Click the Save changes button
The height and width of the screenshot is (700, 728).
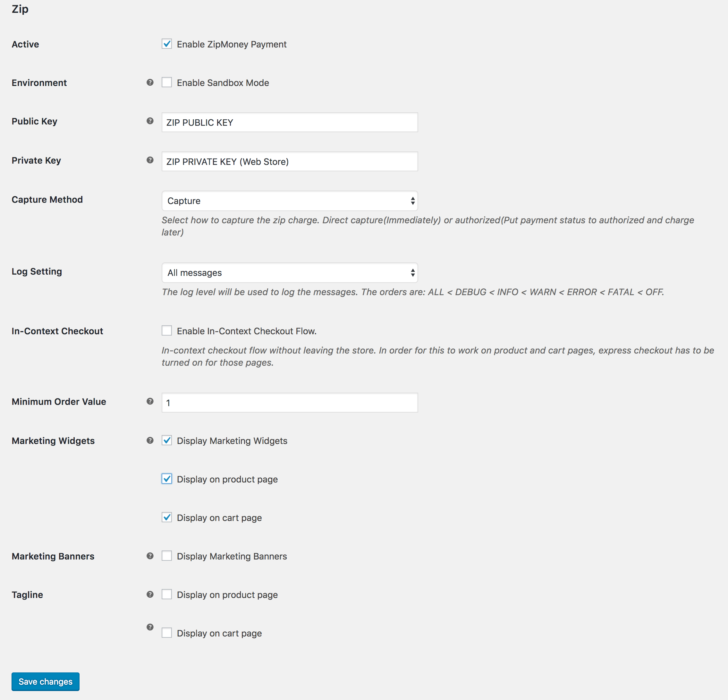click(x=45, y=682)
